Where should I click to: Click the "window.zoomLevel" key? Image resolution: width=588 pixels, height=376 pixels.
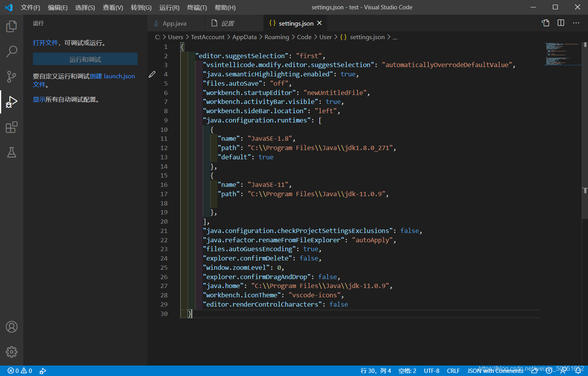pos(236,267)
